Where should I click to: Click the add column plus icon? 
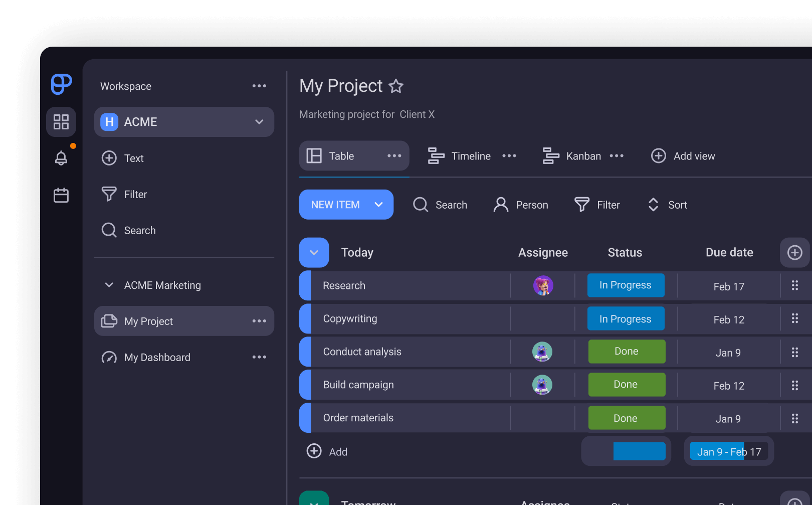pos(794,253)
